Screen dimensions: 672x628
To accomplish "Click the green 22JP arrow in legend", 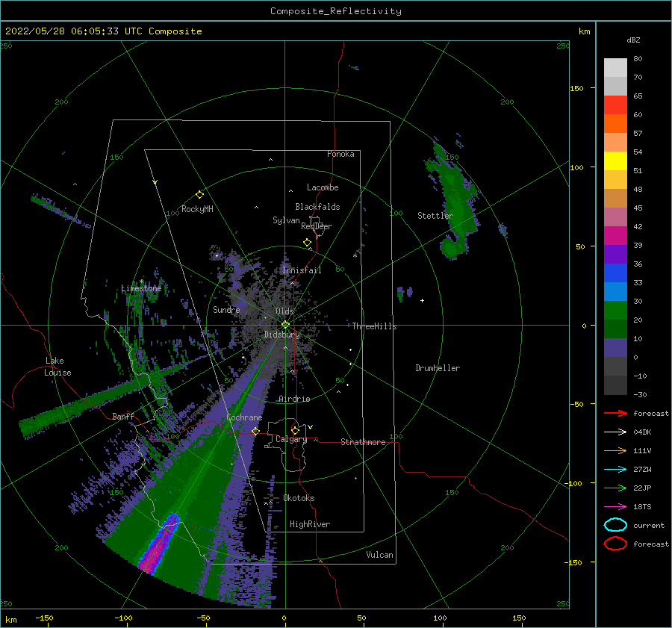I will click(x=615, y=488).
